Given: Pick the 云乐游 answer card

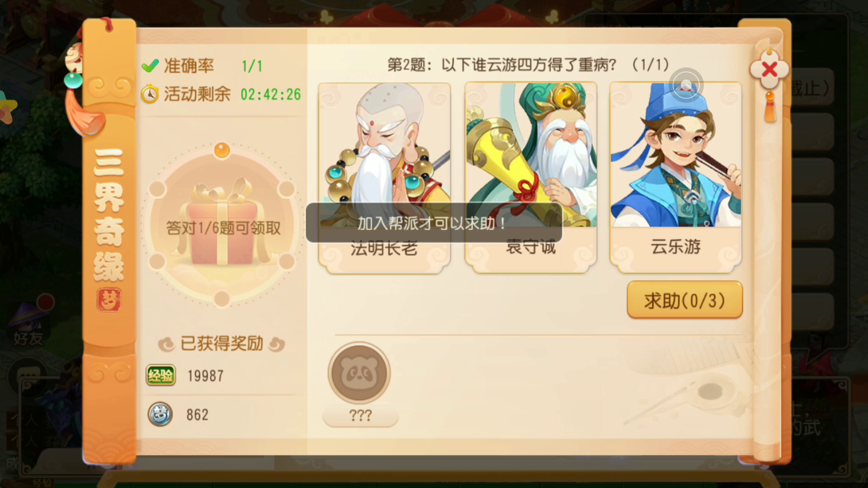Looking at the screenshot, I should click(676, 178).
